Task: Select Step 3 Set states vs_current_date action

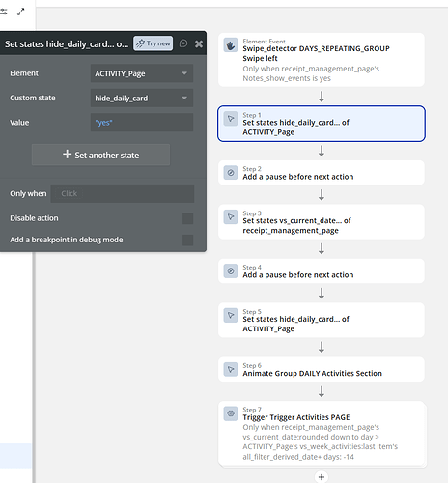Action: click(x=322, y=222)
